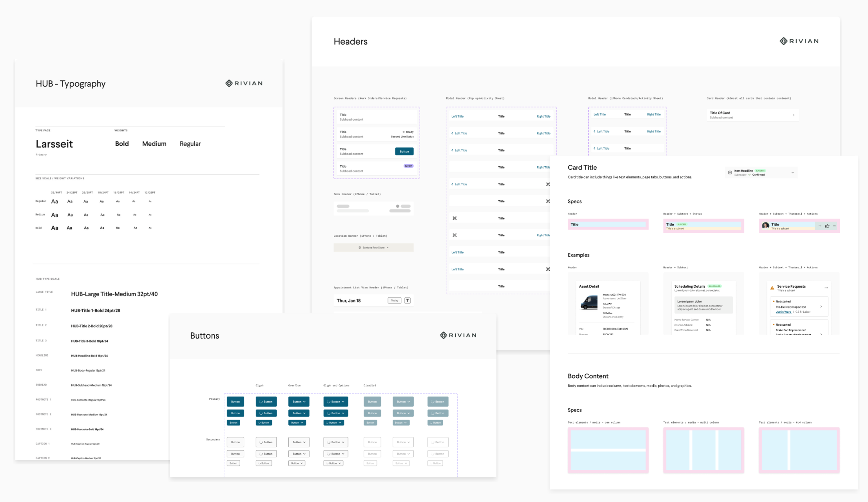Open the three-dot menu on Service Requests card
The width and height of the screenshot is (868, 502).
tap(826, 288)
